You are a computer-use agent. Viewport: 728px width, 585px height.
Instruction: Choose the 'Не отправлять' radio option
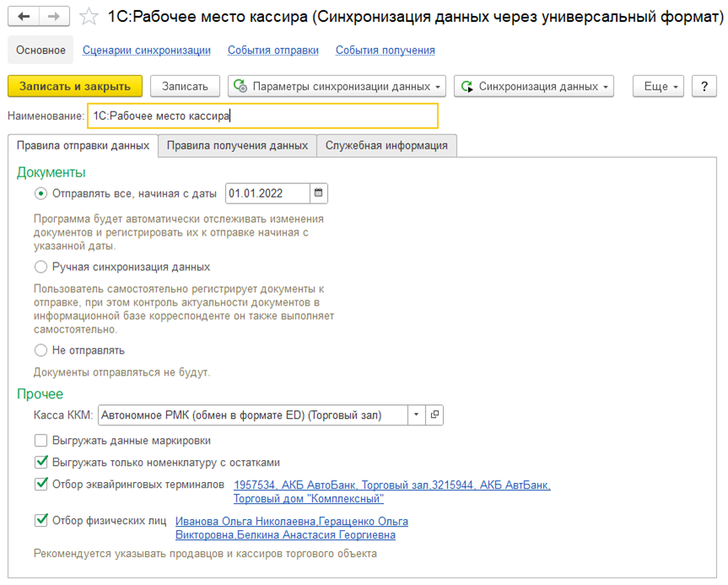tap(40, 350)
